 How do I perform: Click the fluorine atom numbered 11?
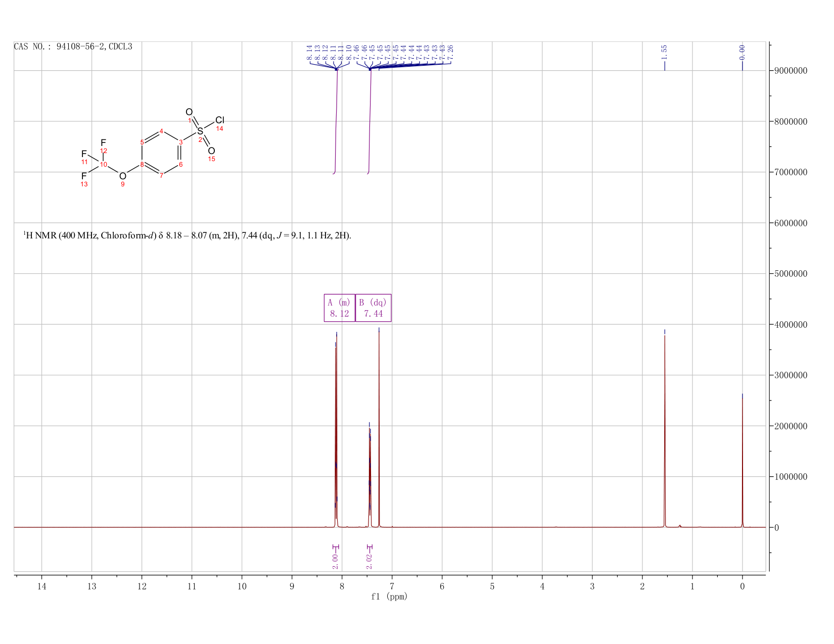coord(84,154)
